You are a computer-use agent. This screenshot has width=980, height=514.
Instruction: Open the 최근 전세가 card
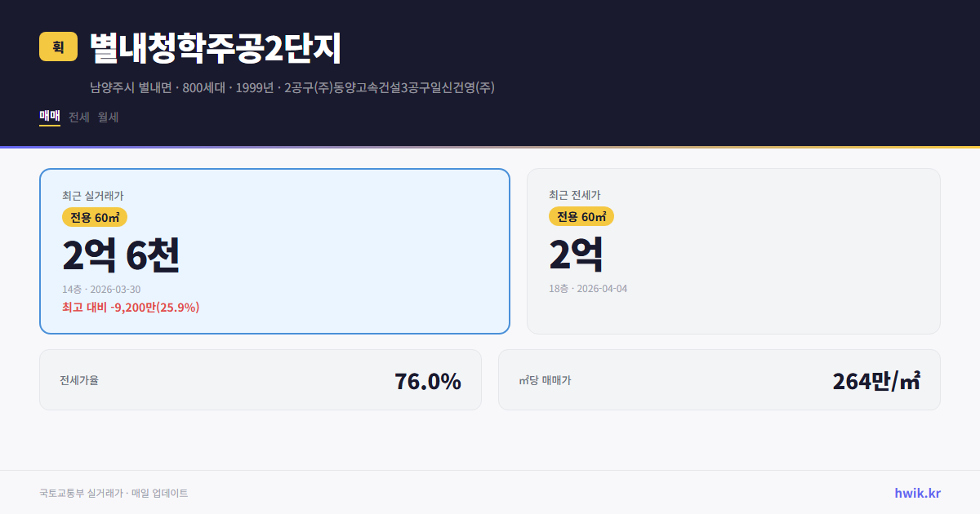pos(734,250)
